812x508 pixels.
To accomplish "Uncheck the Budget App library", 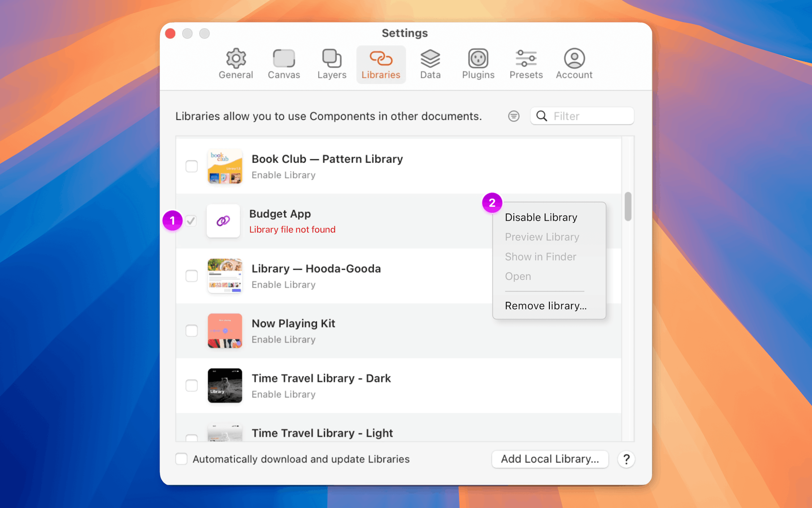I will 191,221.
